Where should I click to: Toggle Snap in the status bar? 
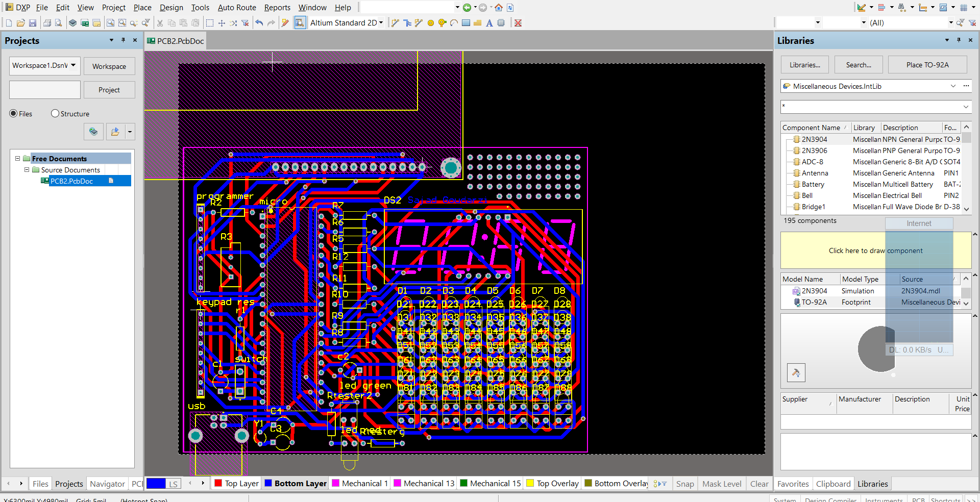tap(685, 484)
